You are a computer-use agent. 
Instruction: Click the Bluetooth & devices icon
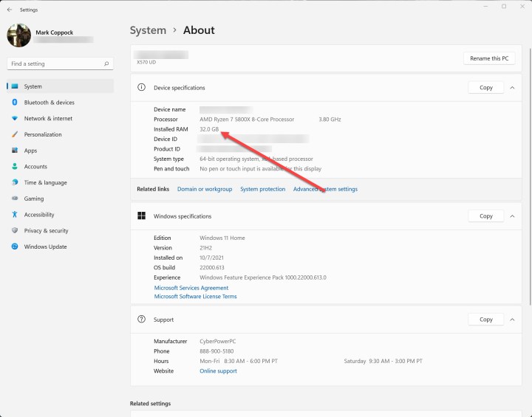15,103
